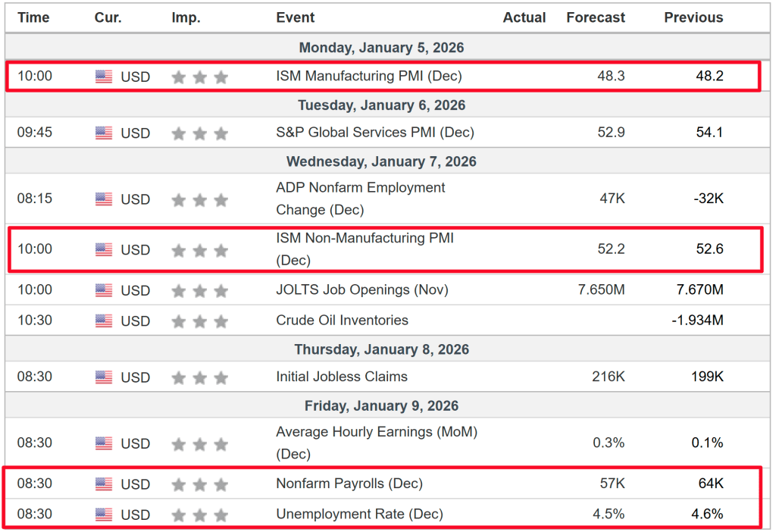Click the importance stars for Initial Jobless Claims

[x=199, y=377]
